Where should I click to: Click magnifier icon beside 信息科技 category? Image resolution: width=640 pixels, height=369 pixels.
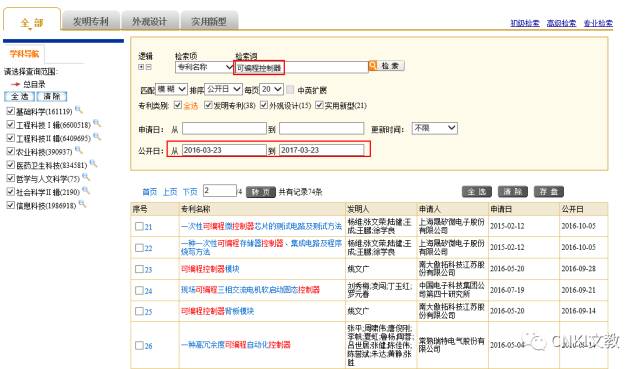click(x=82, y=204)
